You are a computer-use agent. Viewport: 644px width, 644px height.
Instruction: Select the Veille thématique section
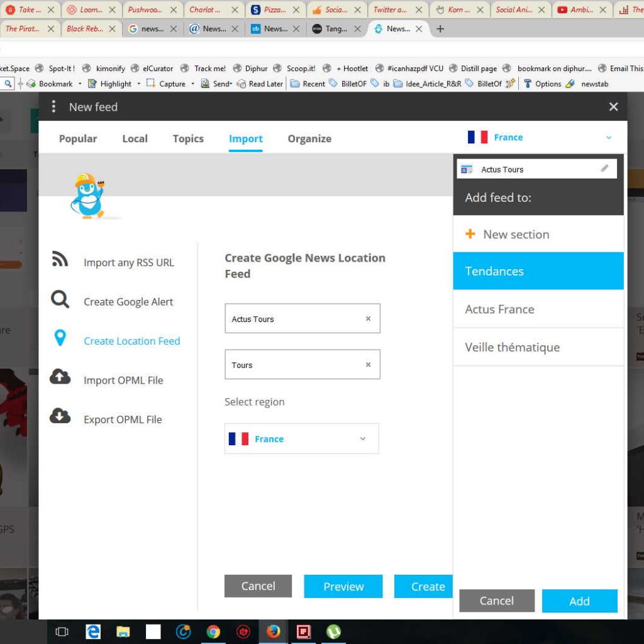538,347
